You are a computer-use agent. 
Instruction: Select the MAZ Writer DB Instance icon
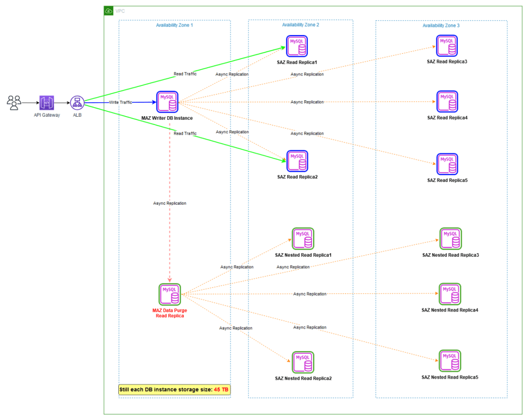167,102
